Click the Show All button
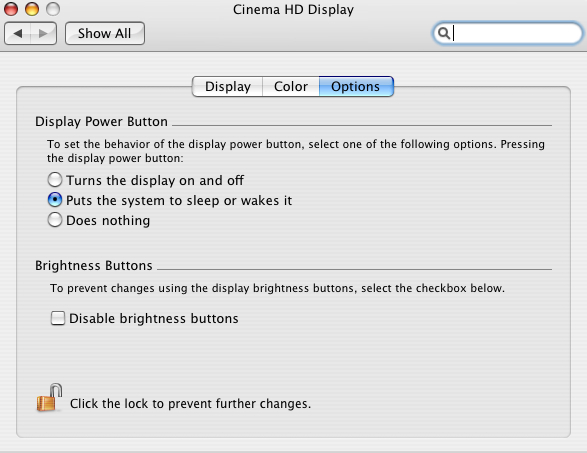587x453 pixels. pyautogui.click(x=105, y=33)
